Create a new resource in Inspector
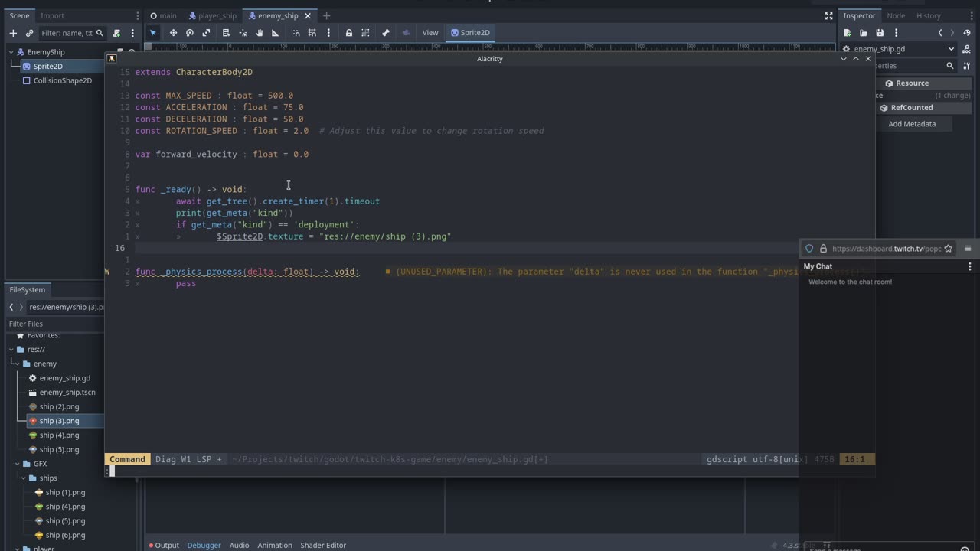The width and height of the screenshot is (980, 551). pos(848,33)
